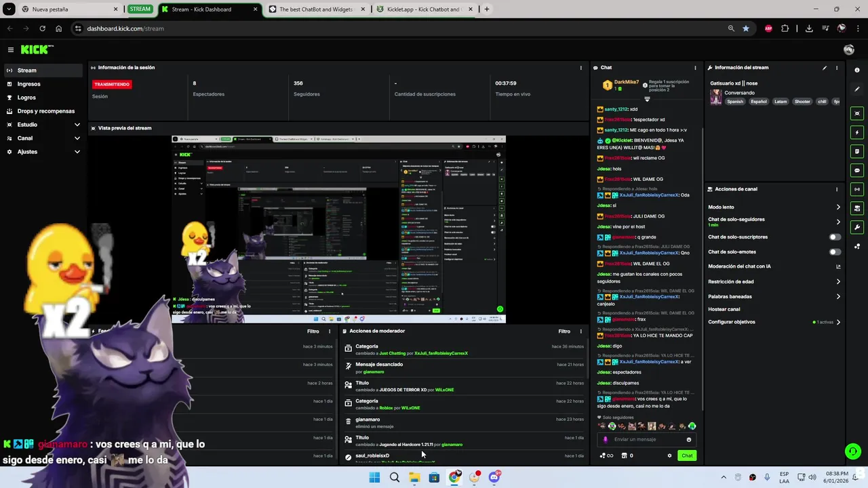Viewport: 868px width, 488px height.
Task: Open the chat bubble panel icon in right sidebar
Action: [x=857, y=170]
